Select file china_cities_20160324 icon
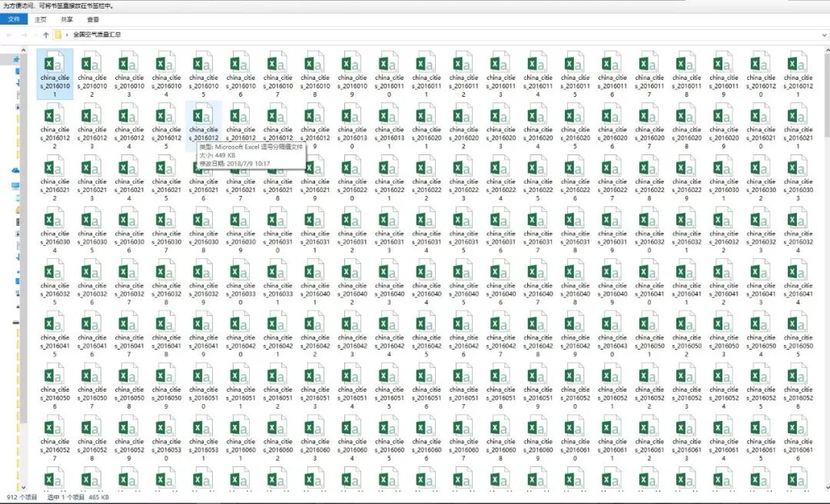 [798, 219]
